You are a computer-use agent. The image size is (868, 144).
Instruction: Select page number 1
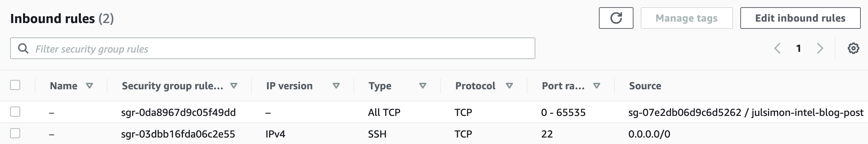pos(799,48)
